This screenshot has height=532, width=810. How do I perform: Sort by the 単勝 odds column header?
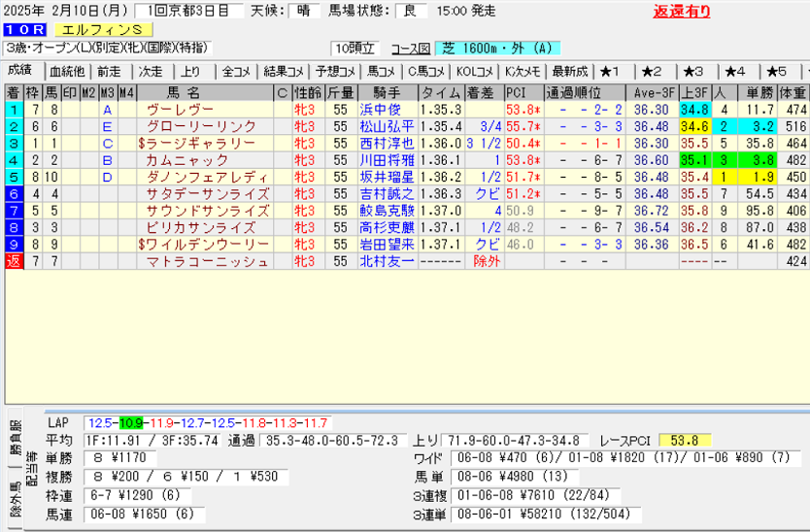click(x=758, y=93)
